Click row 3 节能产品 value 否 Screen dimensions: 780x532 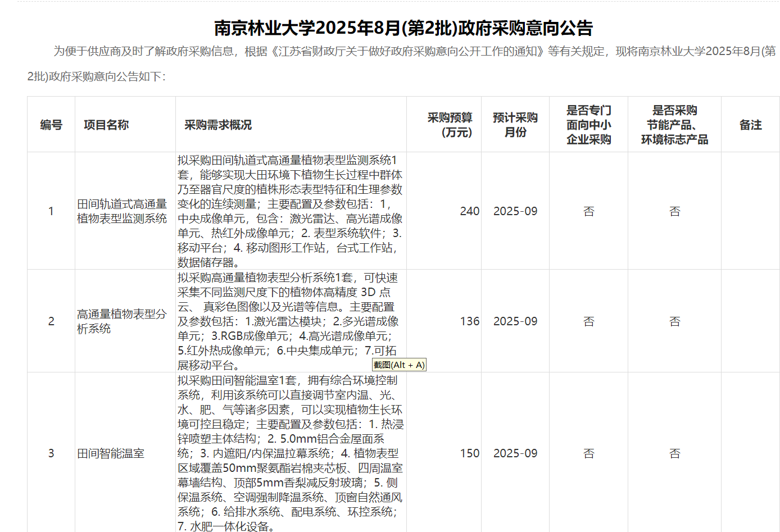pos(674,453)
